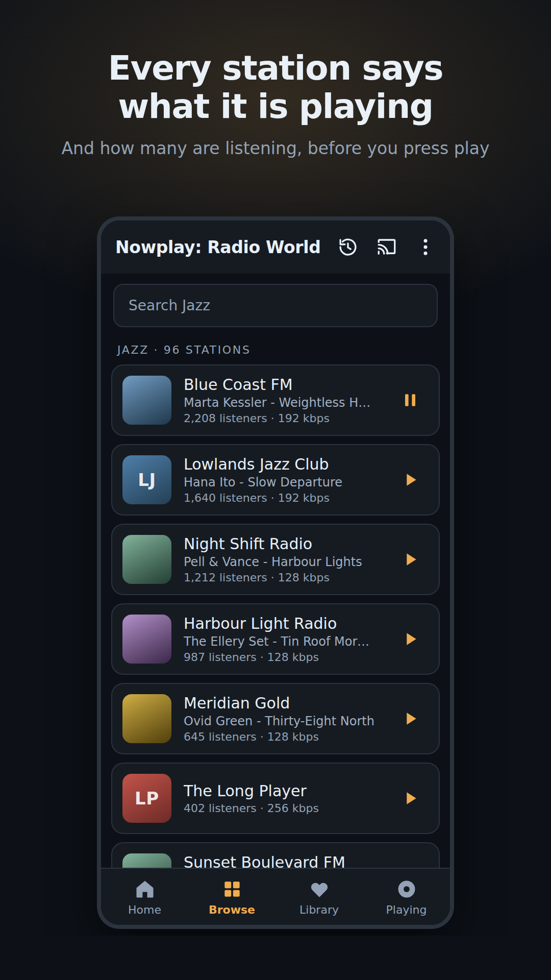Select the Meridian Gold title

[237, 703]
